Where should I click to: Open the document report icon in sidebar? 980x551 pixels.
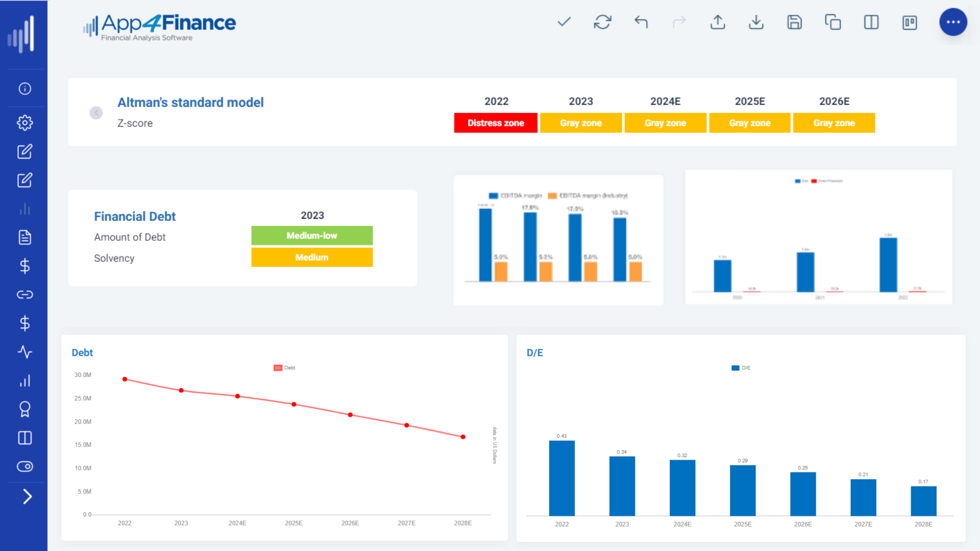click(x=24, y=237)
